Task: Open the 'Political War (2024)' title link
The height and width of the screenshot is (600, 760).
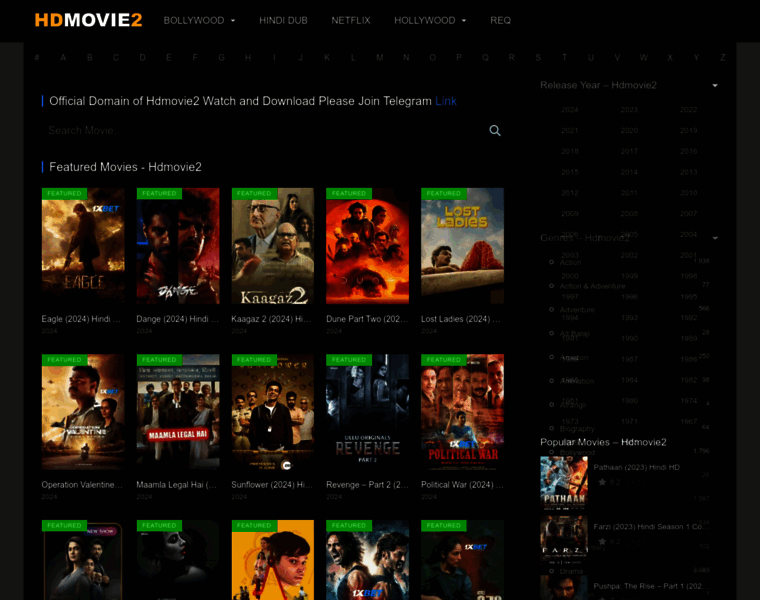Action: click(x=462, y=485)
